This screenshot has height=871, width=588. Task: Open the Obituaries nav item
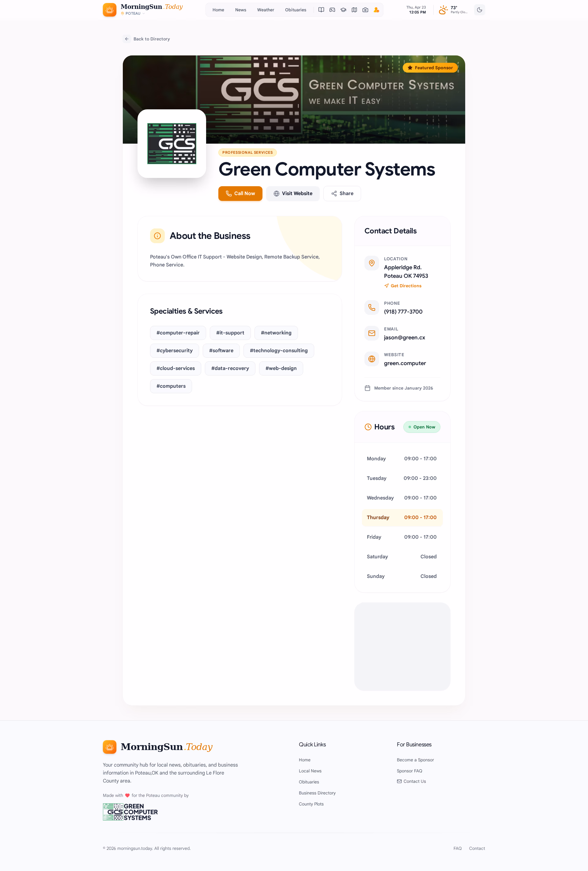(295, 10)
